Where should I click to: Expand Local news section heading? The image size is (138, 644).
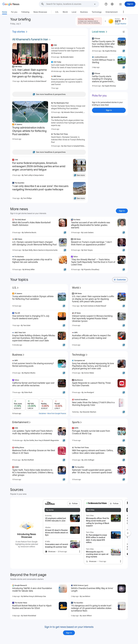click(99, 32)
